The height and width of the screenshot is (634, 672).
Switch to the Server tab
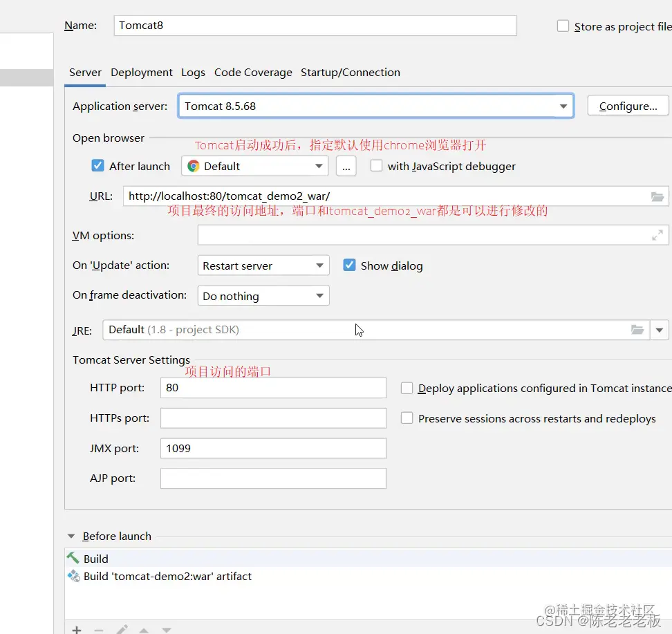tap(85, 73)
